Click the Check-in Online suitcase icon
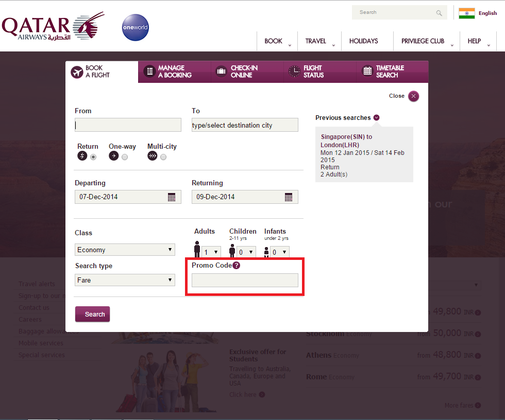This screenshot has height=420, width=505. point(221,72)
